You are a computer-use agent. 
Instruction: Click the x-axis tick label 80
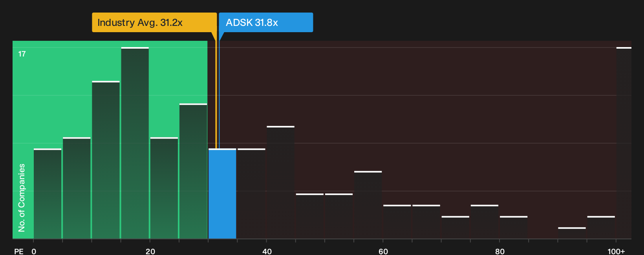pyautogui.click(x=500, y=251)
